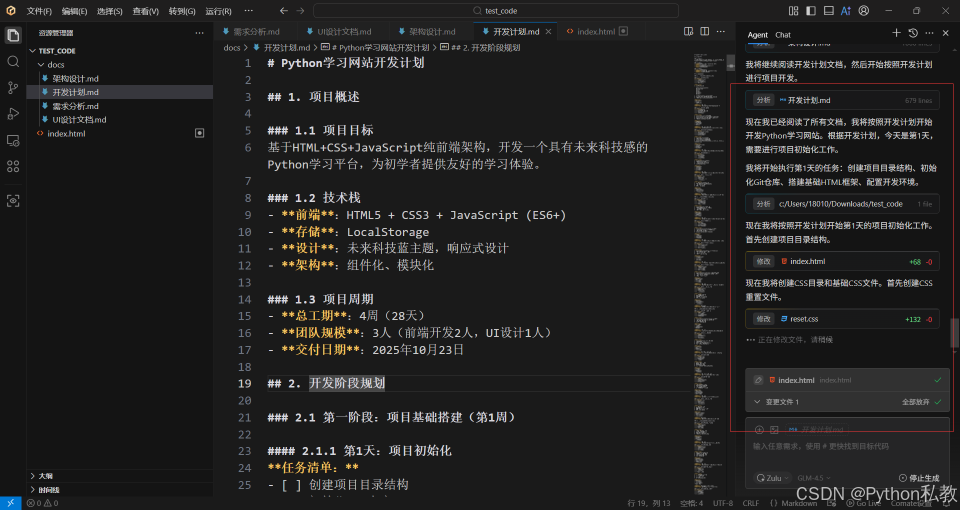Open the 查看(V) menu

pos(146,11)
